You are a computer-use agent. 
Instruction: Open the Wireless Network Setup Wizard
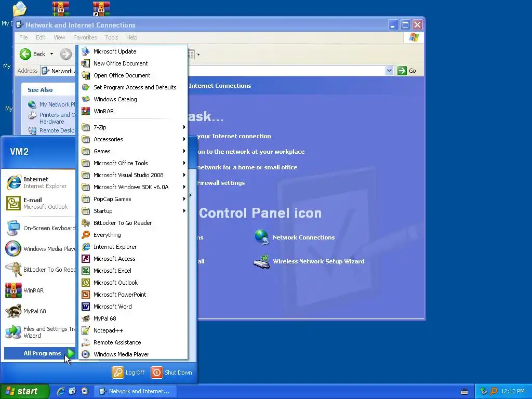(309, 262)
